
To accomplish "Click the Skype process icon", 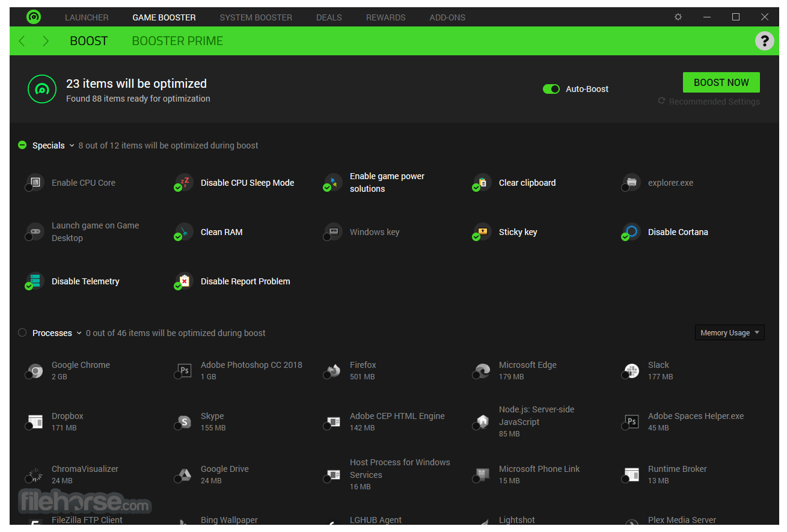I will tap(184, 421).
